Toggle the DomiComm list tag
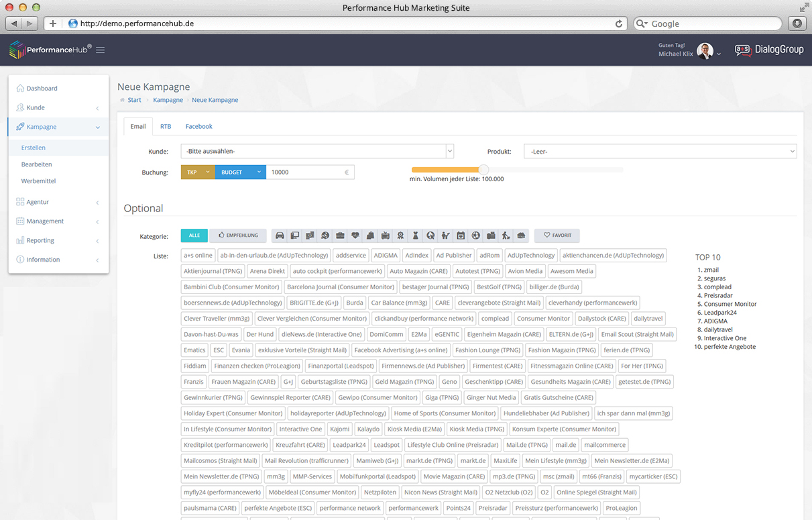 (387, 334)
